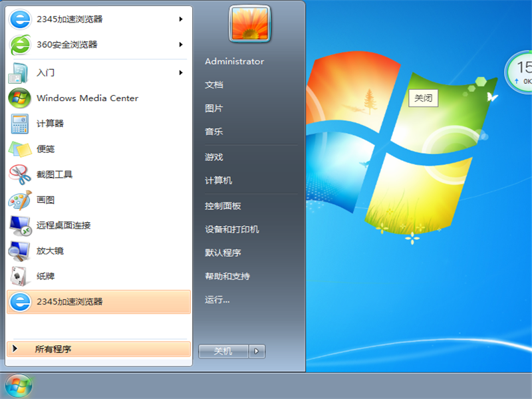532x399 pixels.
Task: Click the user account flower picture
Action: pyautogui.click(x=250, y=24)
